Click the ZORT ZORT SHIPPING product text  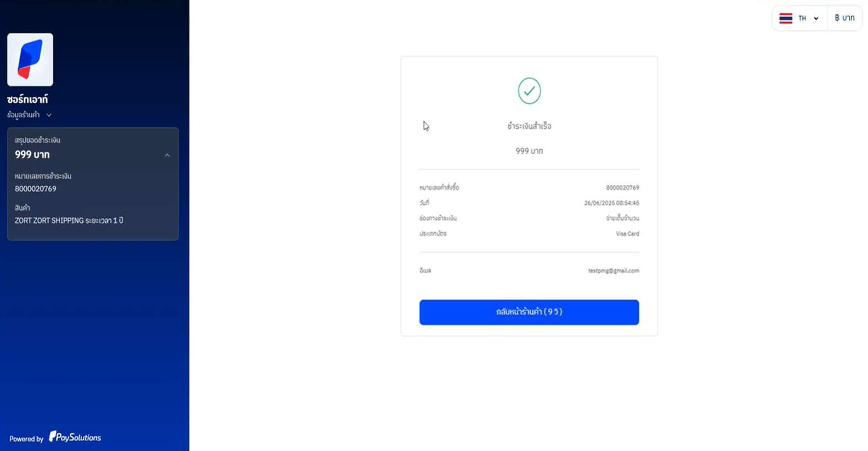point(69,221)
